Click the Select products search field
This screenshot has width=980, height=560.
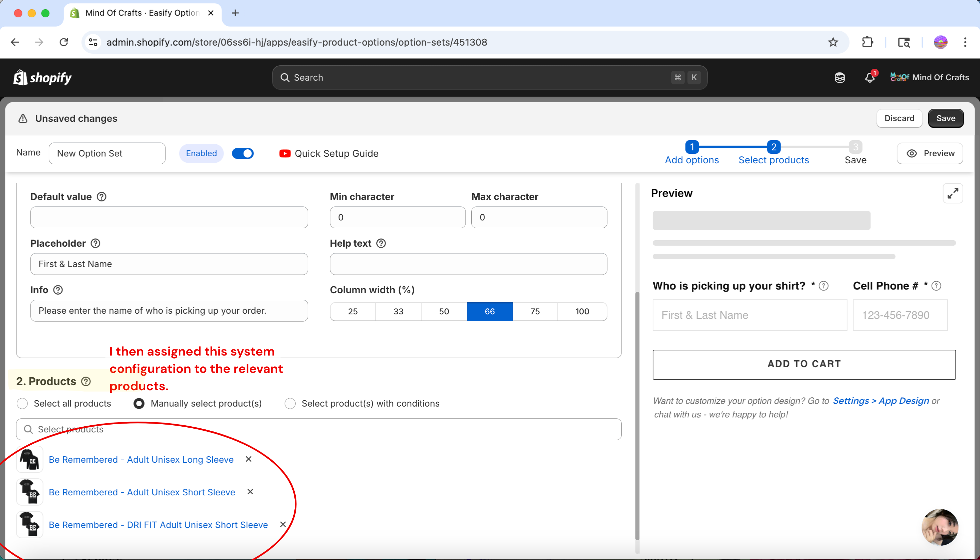pyautogui.click(x=318, y=429)
